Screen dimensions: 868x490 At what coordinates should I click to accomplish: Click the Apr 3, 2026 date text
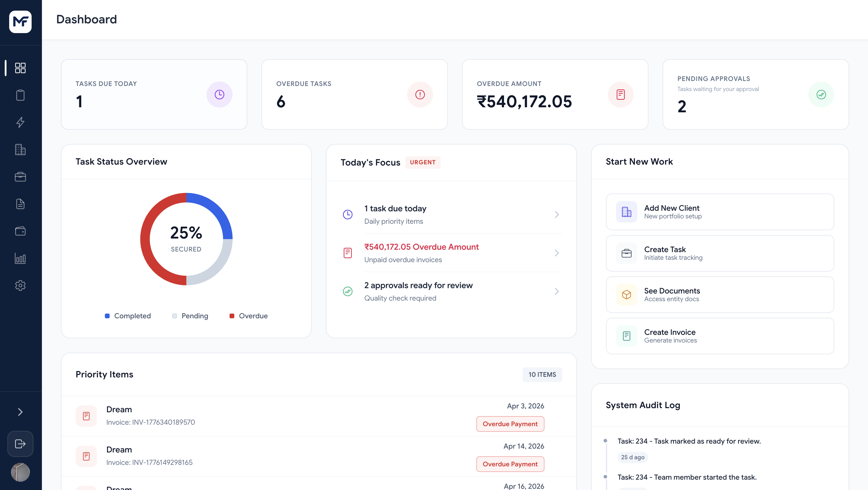tap(525, 406)
